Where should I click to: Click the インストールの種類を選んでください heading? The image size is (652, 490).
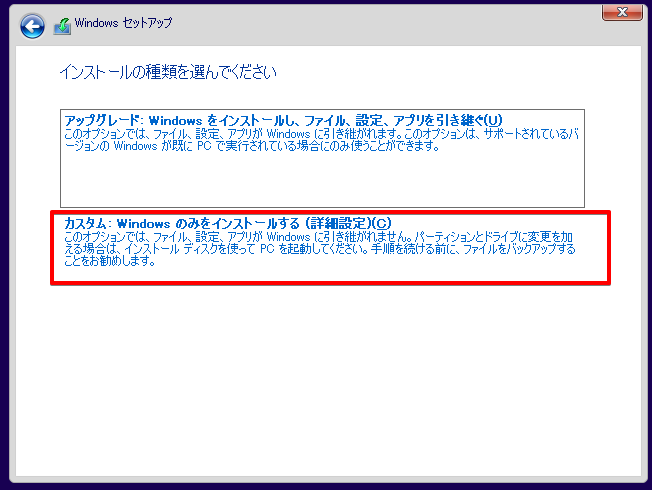(168, 72)
